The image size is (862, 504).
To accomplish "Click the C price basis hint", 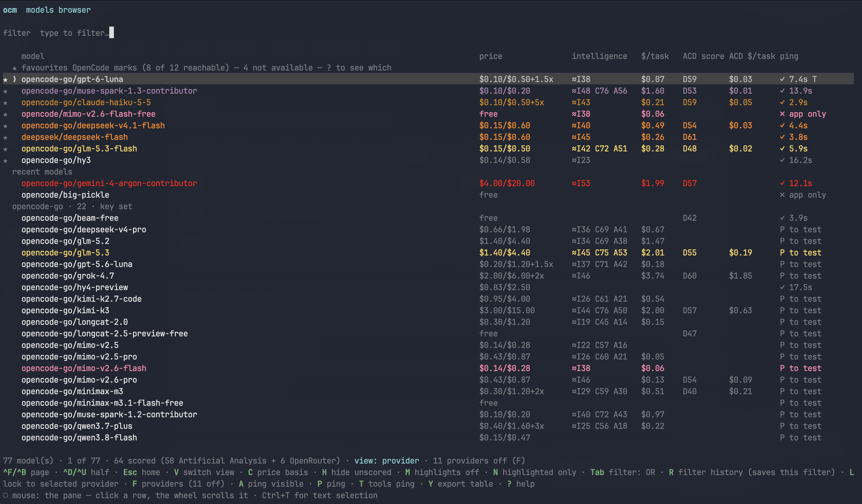I will click(278, 472).
